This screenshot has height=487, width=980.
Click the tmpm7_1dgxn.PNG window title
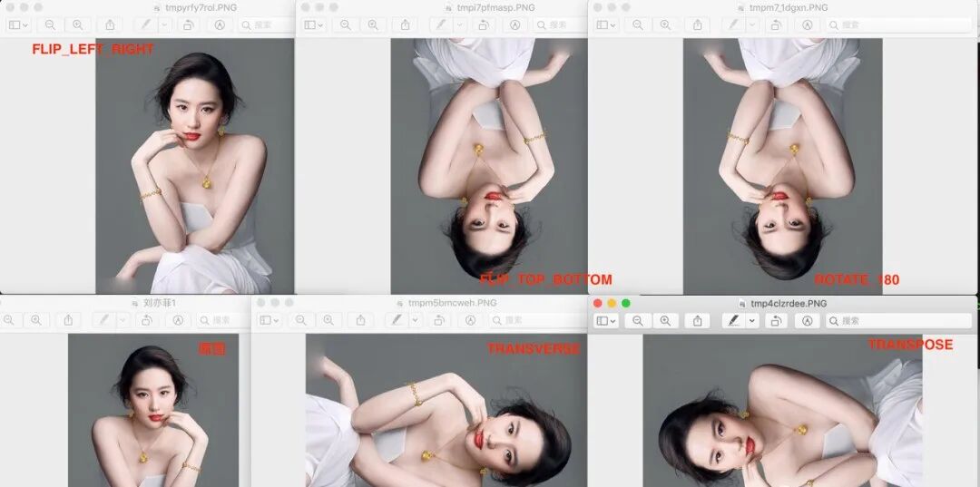tap(789, 7)
